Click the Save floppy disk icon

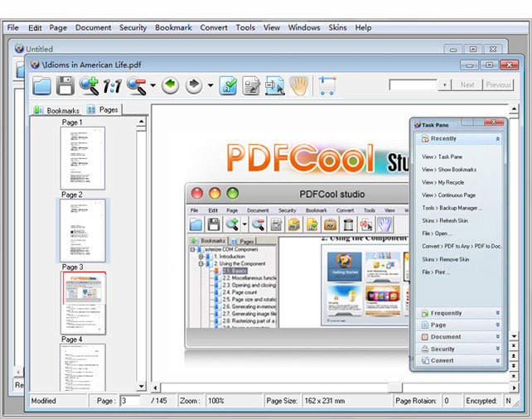[65, 85]
